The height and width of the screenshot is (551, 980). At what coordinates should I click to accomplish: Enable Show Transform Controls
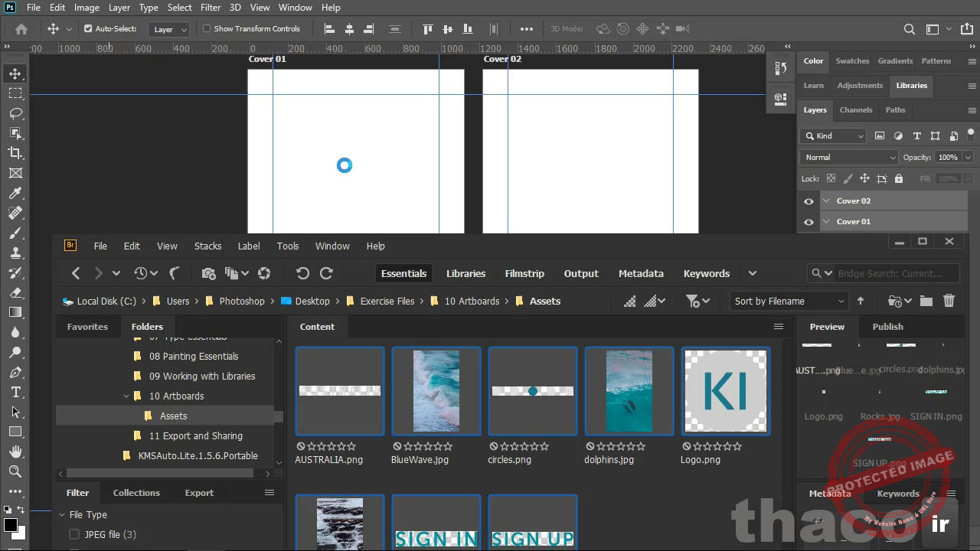click(x=205, y=28)
